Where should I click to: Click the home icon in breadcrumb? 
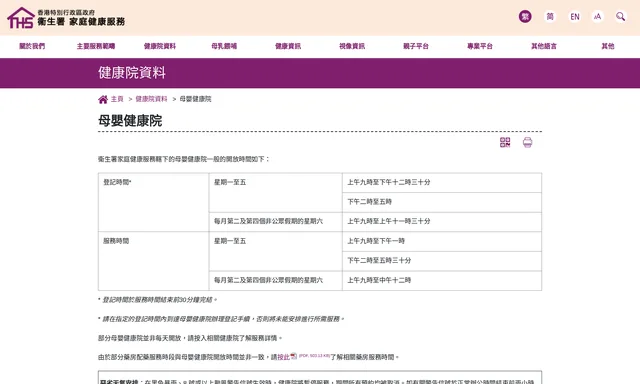(103, 99)
